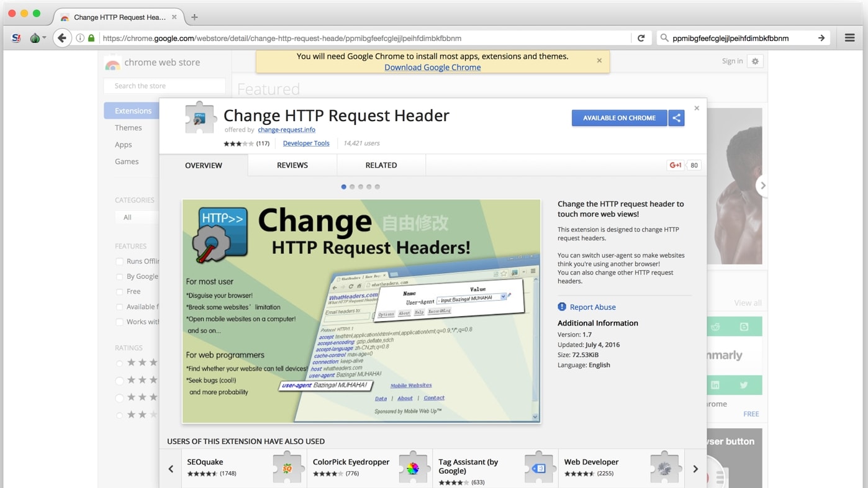Viewport: 868px width, 488px height.
Task: Click the ColorPick Eyedropper color wheel icon
Action: click(x=414, y=467)
